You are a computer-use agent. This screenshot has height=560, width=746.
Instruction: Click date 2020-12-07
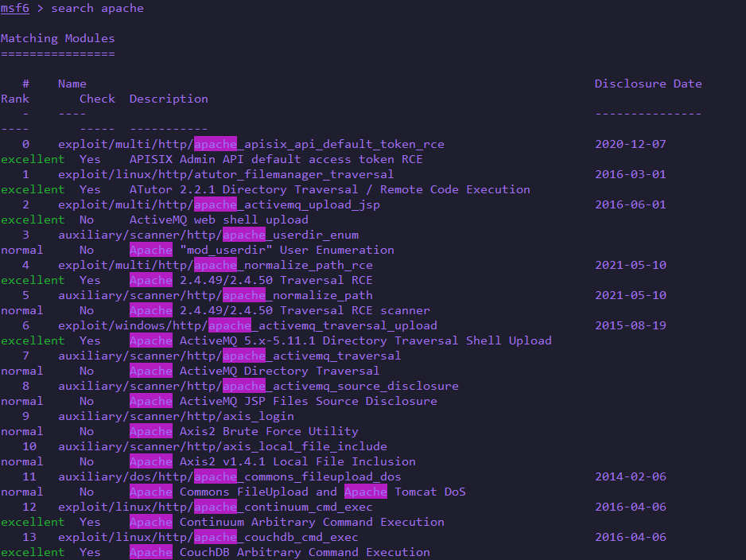pos(631,144)
